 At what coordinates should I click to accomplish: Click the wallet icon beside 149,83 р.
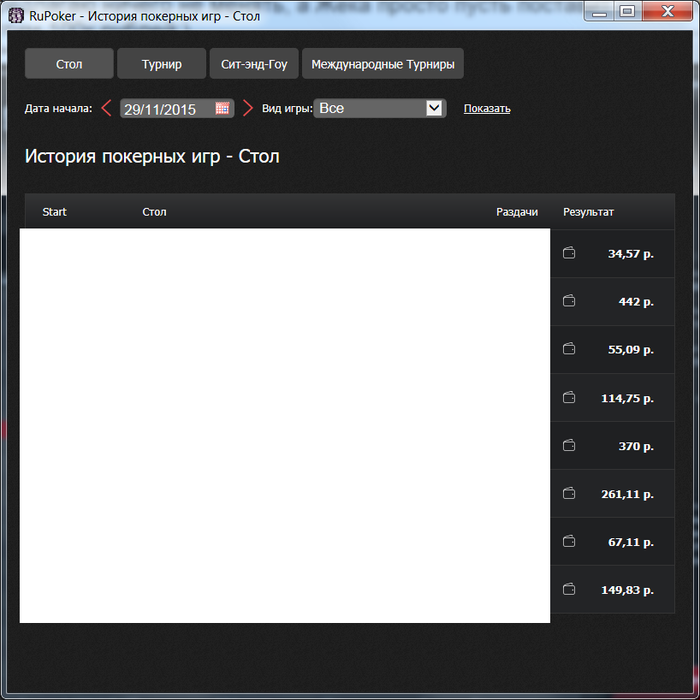click(569, 590)
